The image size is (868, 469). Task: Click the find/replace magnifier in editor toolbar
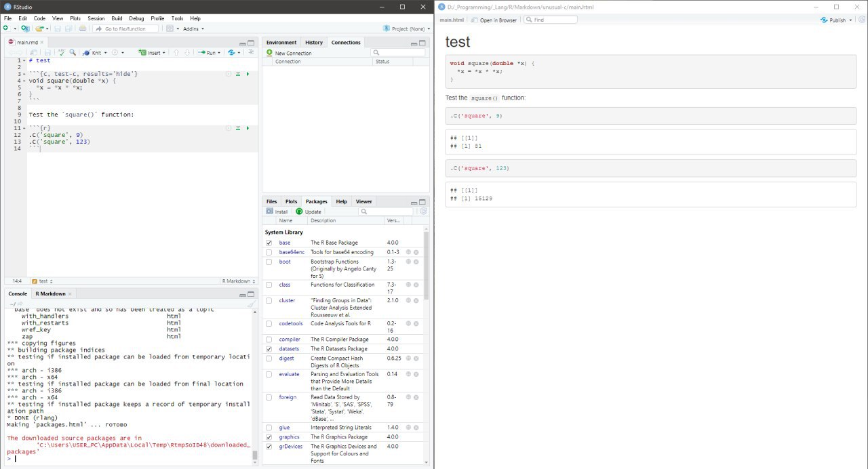tap(73, 52)
